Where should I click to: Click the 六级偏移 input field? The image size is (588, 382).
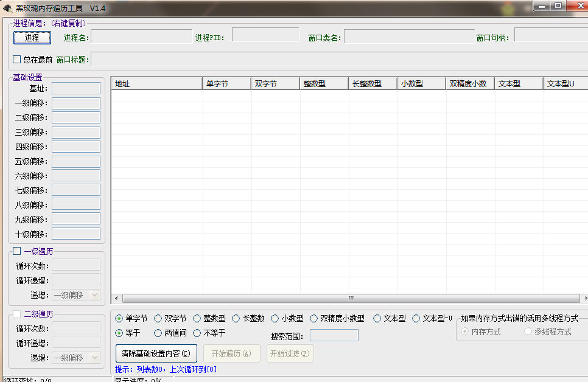coord(76,175)
